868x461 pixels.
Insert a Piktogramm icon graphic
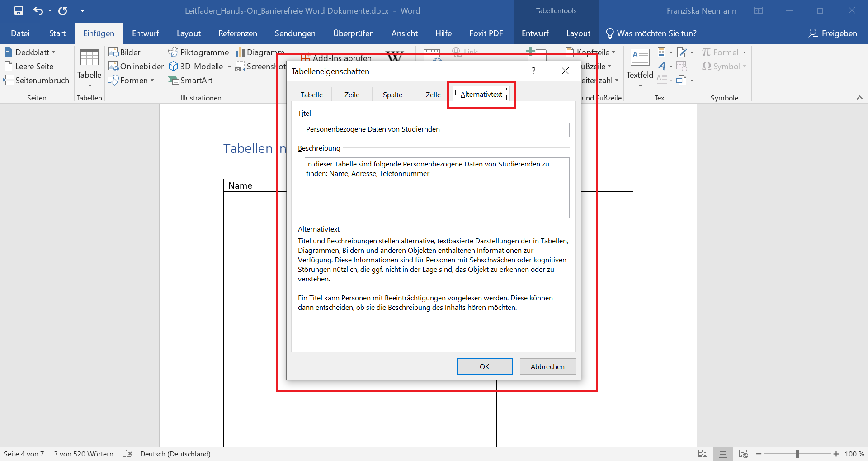pyautogui.click(x=198, y=52)
